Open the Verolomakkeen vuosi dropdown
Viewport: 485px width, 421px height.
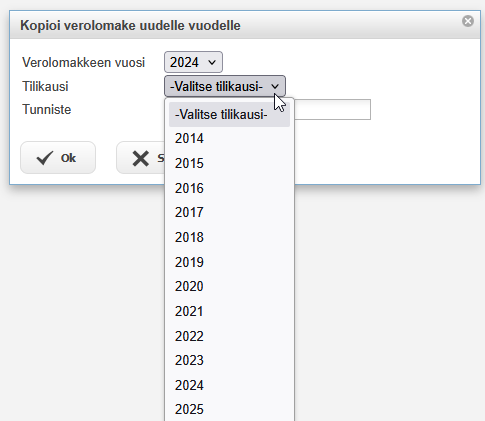[x=193, y=62]
